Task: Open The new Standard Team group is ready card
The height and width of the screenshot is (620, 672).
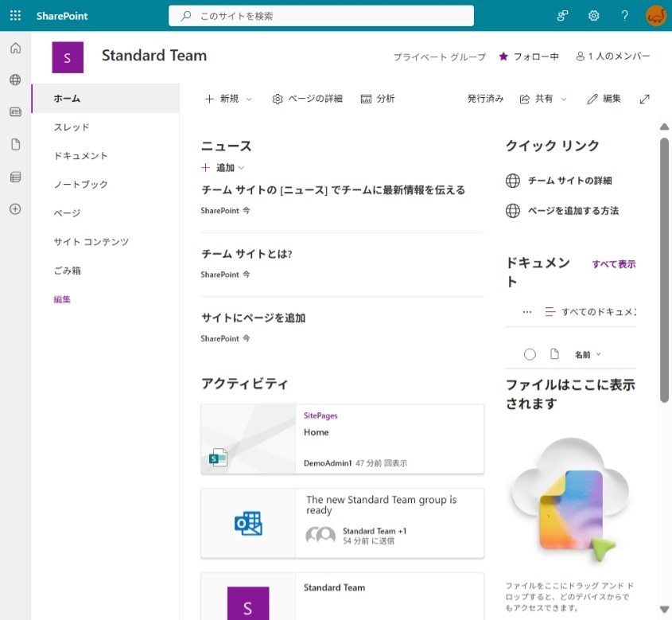Action: pos(343,523)
